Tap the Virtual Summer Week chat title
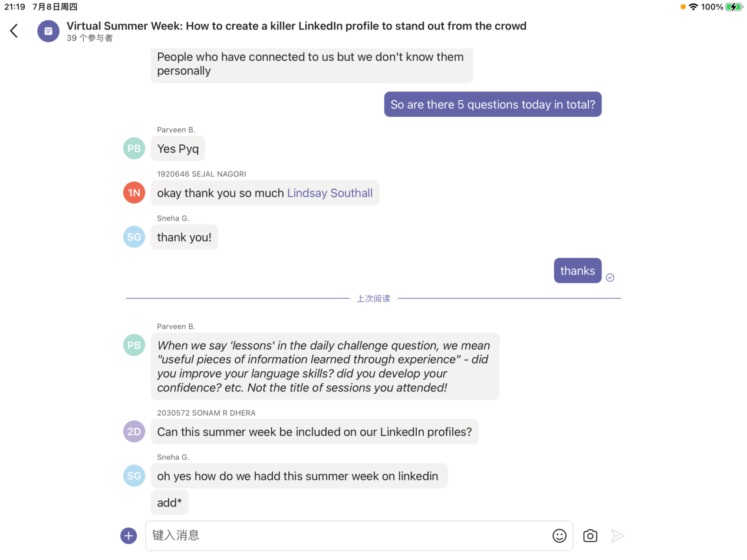The width and height of the screenshot is (747, 560). (x=296, y=26)
